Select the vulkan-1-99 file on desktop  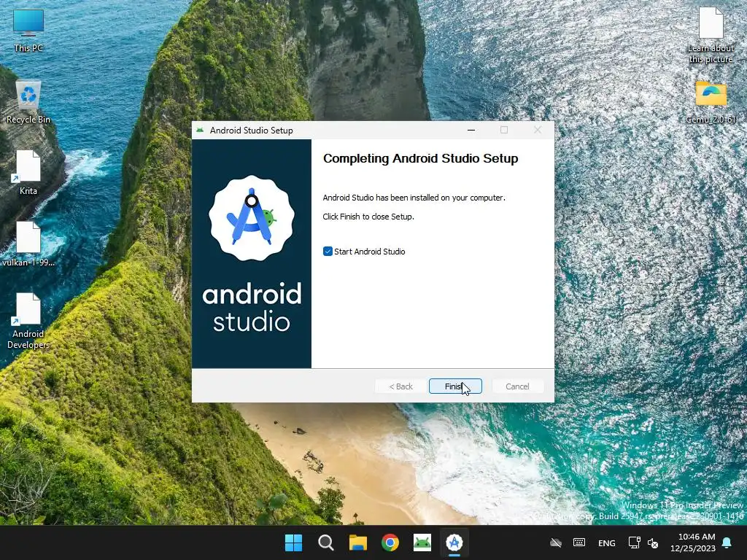coord(28,244)
